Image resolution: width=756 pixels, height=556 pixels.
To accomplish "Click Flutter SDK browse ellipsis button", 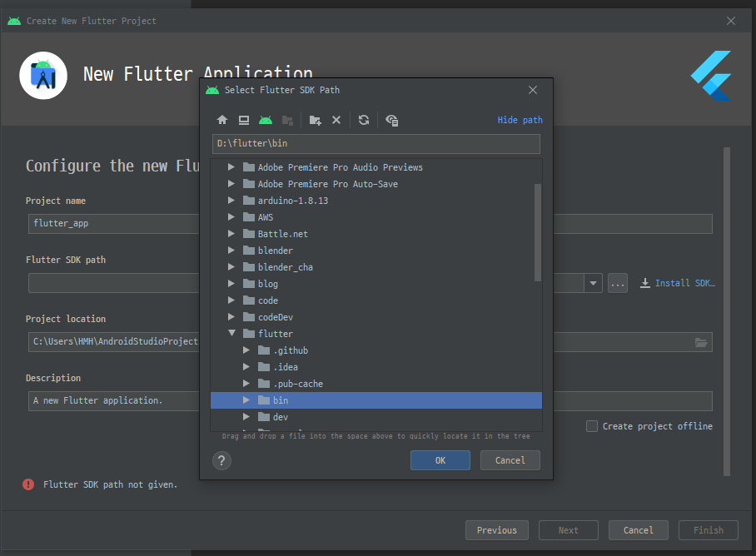I will (618, 283).
